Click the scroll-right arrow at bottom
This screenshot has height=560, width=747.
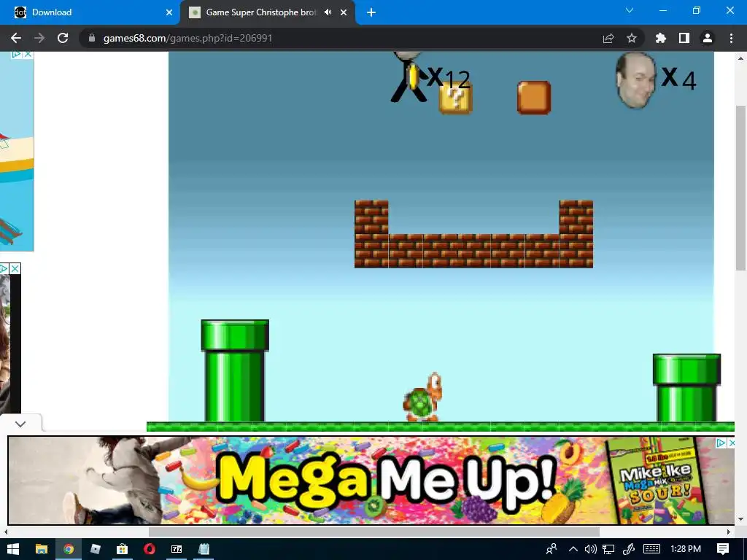729,532
